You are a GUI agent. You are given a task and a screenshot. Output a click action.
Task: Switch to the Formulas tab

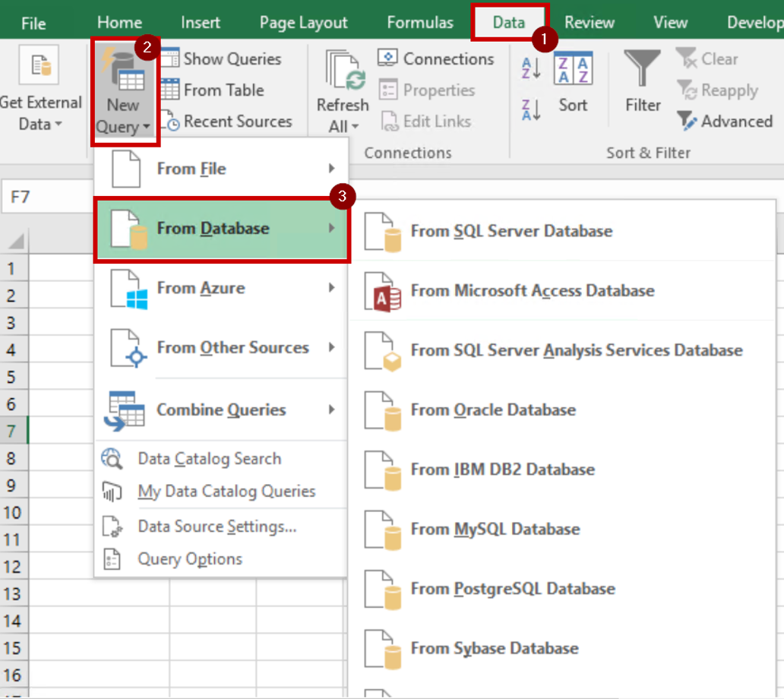(x=420, y=23)
